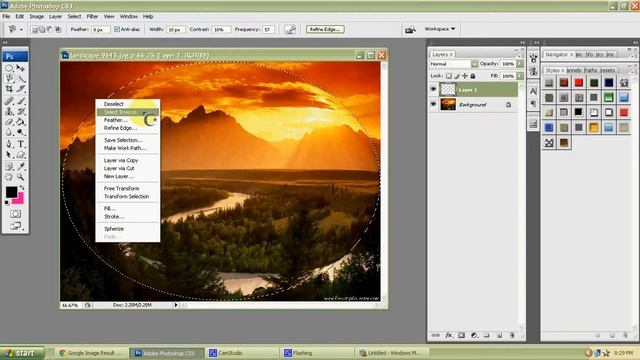Screen dimensions: 640x360
Task: Select the Path Selection tool
Action: pos(9,155)
